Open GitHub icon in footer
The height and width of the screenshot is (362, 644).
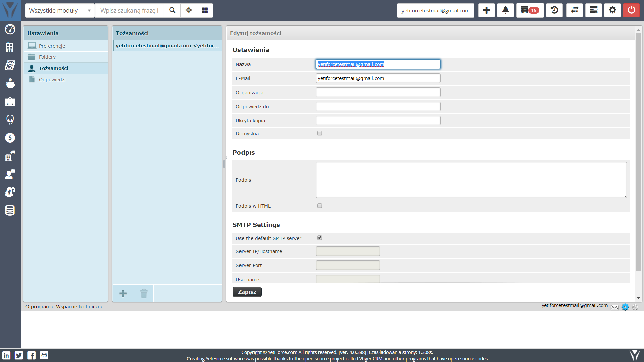coord(44,355)
